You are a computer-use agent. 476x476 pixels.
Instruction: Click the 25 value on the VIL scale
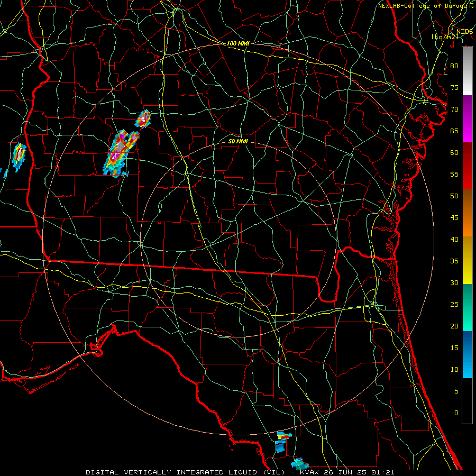point(454,305)
